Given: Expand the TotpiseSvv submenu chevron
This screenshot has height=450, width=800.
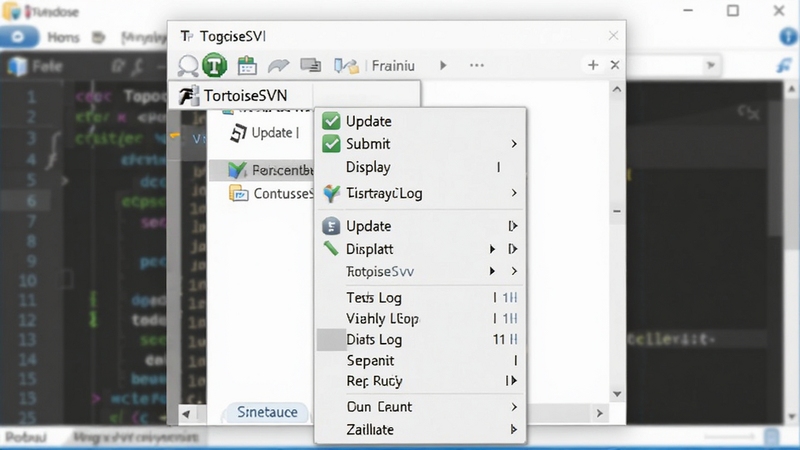Looking at the screenshot, I should click(514, 271).
